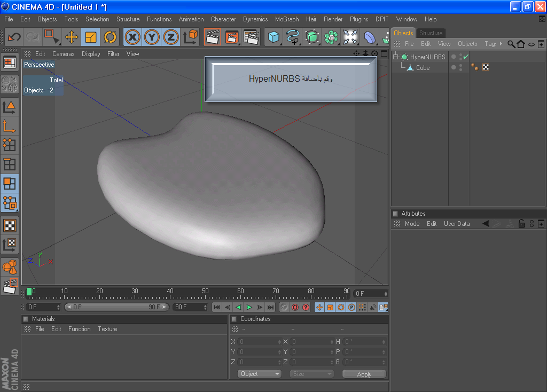Toggle Position keyframe recording
This screenshot has width=547, height=392.
319,307
